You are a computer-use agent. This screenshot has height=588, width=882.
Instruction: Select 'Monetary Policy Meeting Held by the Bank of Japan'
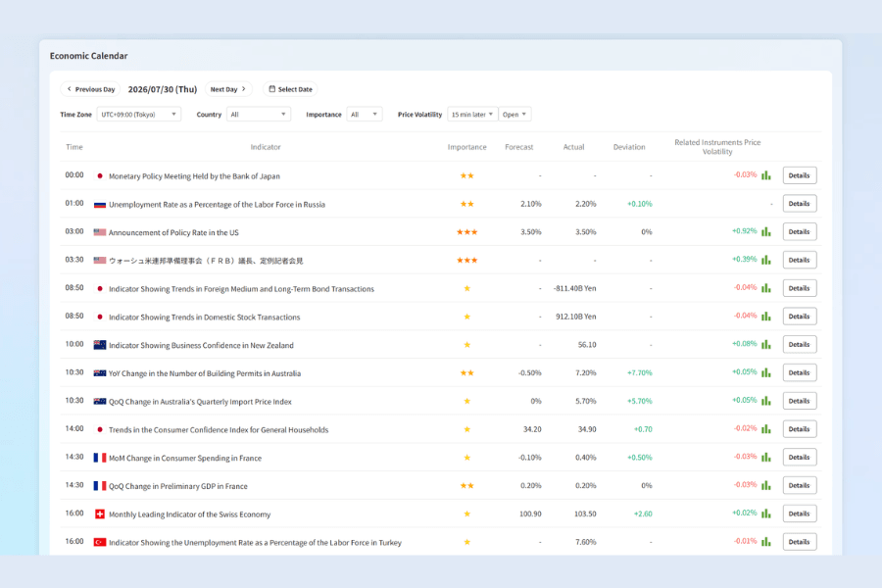[194, 176]
